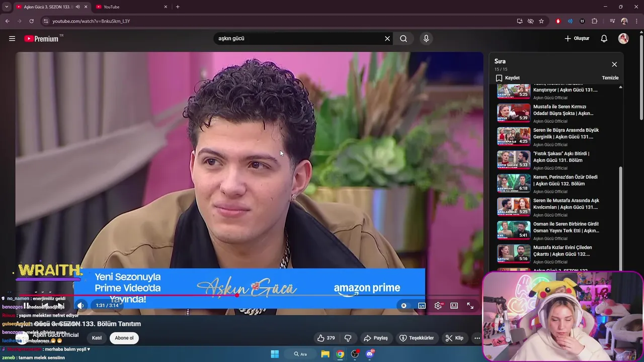Close the Aşkın Gücü 3. SEZON tab
Image resolution: width=644 pixels, height=362 pixels.
click(x=86, y=7)
